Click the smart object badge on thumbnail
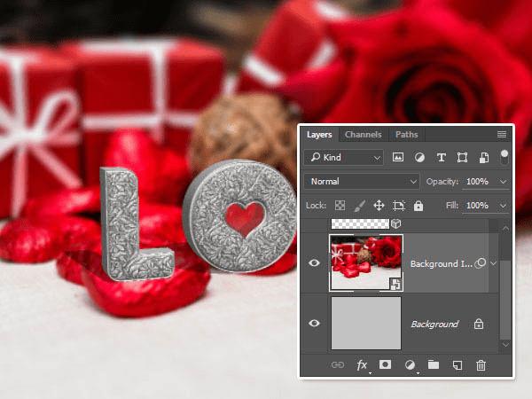The height and width of the screenshot is (399, 532). [395, 285]
